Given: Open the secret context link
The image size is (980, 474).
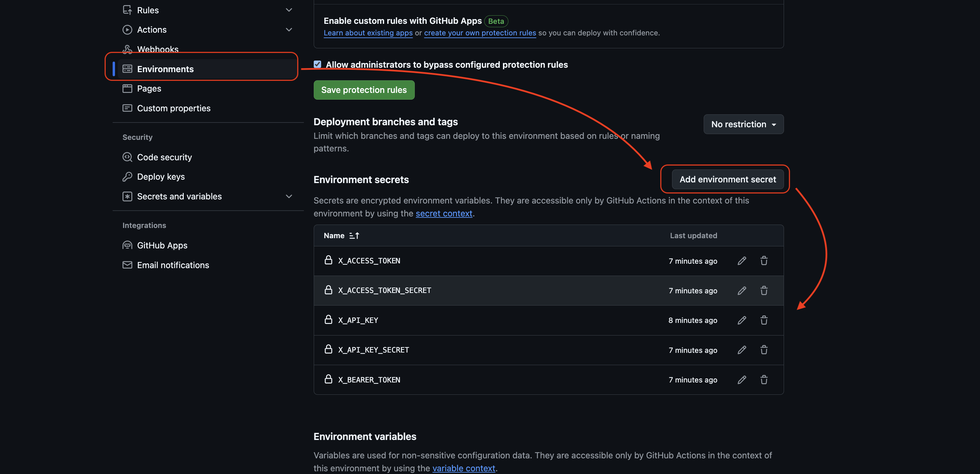Looking at the screenshot, I should pyautogui.click(x=444, y=213).
